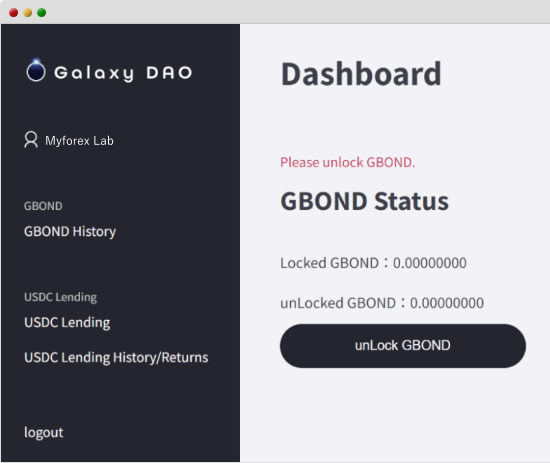Open GBOND History page
The image size is (550, 463).
click(70, 232)
